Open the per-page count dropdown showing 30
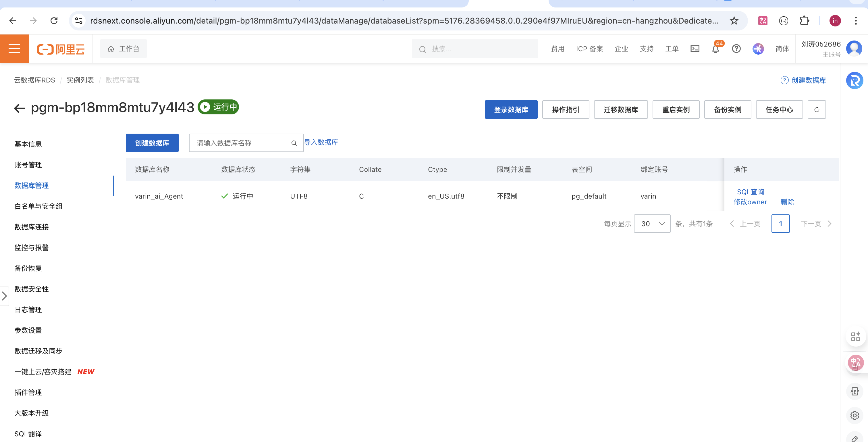Viewport: 868px width, 442px height. (652, 224)
